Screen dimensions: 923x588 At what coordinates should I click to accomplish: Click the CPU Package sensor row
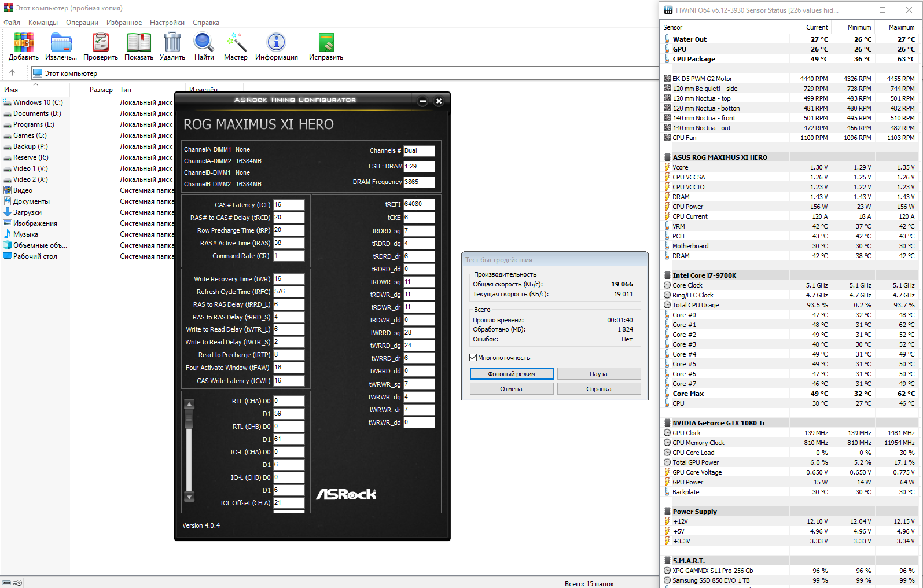click(790, 59)
